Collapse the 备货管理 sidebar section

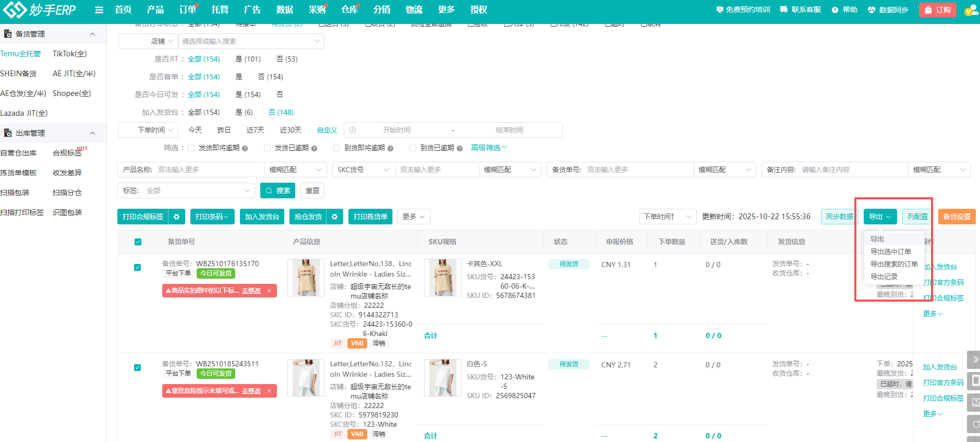(92, 34)
